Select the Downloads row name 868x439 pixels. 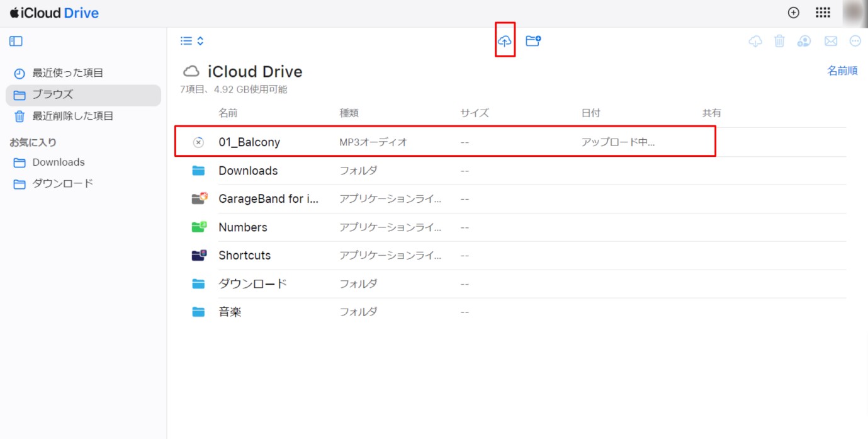click(x=248, y=171)
